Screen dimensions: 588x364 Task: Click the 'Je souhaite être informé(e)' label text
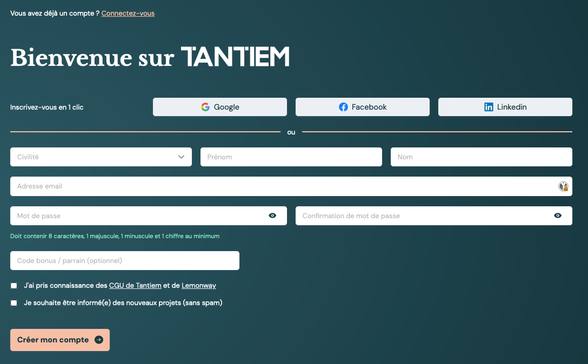click(123, 303)
